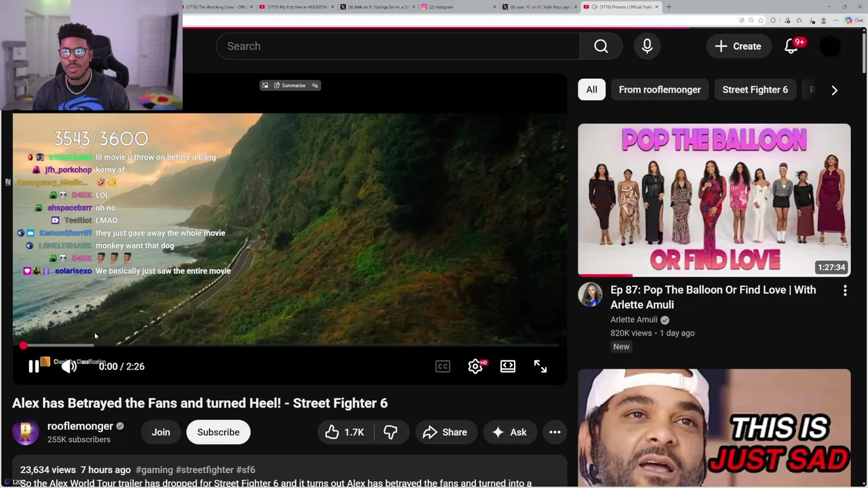Select the Street Fighter 6 filter chip
868x488 pixels.
[x=755, y=89]
